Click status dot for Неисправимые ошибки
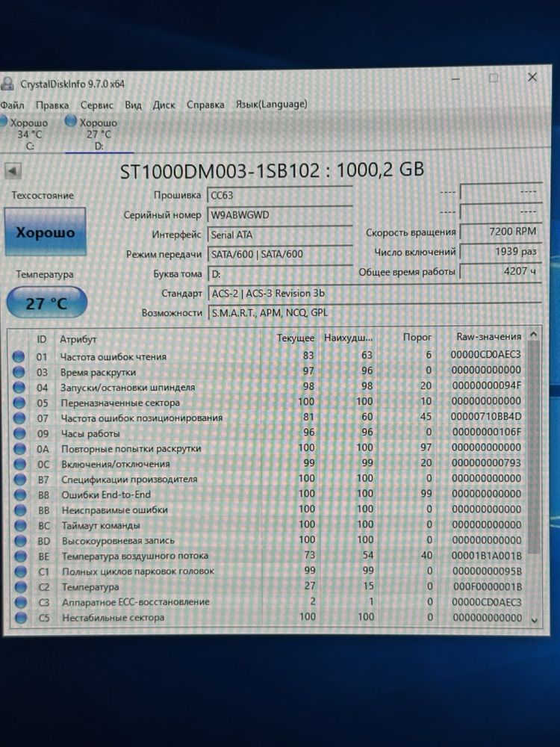This screenshot has height=747, width=560. [x=20, y=510]
